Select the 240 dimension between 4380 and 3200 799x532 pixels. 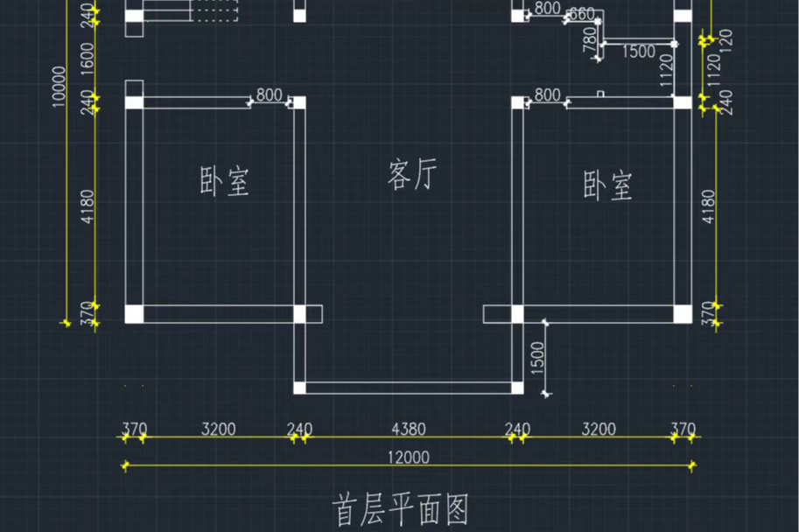point(517,430)
